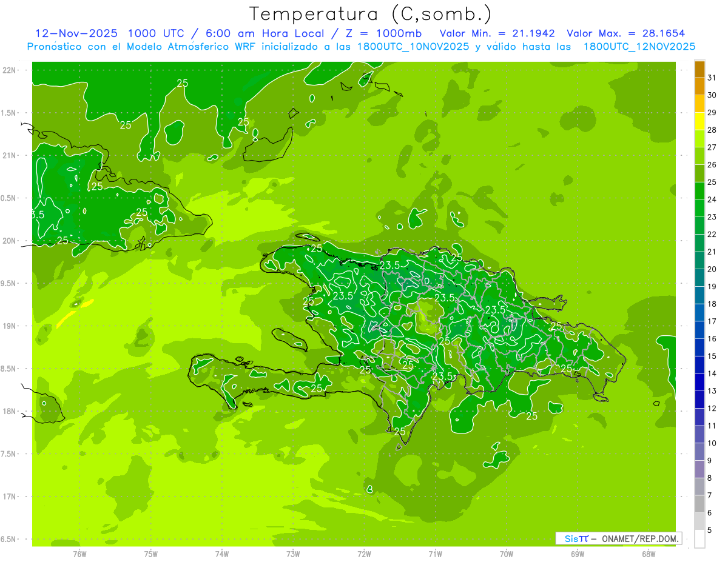
Task: Click the latitude label '17N'
Action: (x=10, y=497)
